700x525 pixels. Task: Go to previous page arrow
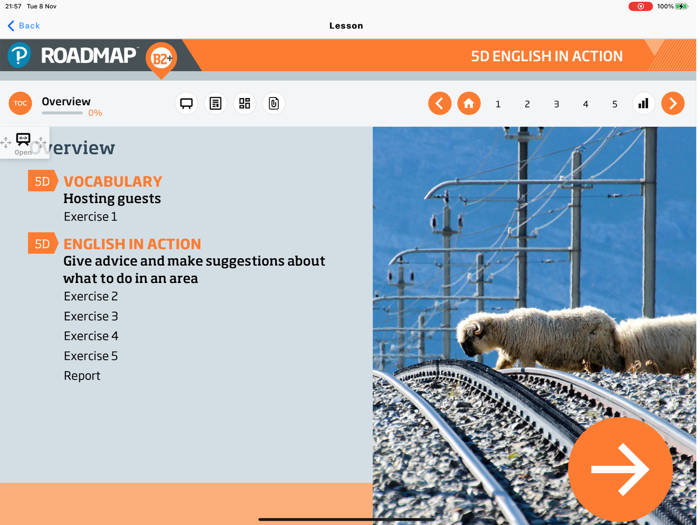(x=440, y=104)
